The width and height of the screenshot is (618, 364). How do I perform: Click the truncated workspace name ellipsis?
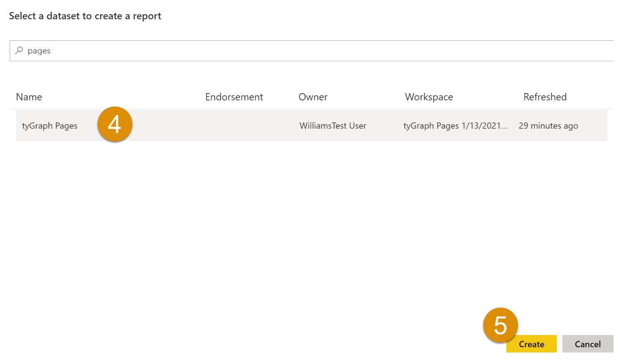pos(504,127)
